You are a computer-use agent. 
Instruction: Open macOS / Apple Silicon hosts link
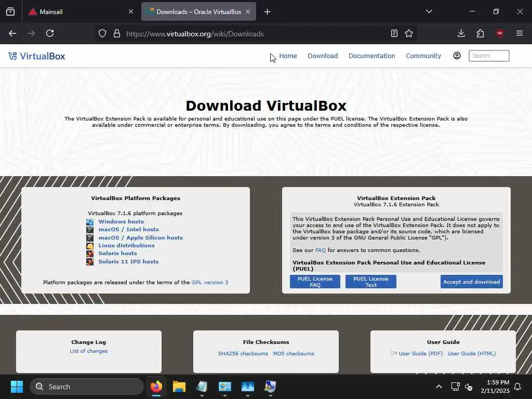point(140,237)
